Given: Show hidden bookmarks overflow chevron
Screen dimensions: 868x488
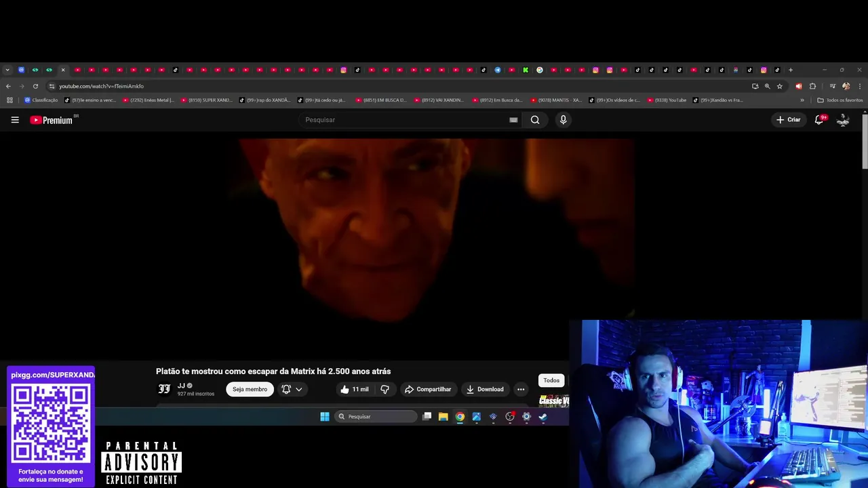Looking at the screenshot, I should pos(802,100).
